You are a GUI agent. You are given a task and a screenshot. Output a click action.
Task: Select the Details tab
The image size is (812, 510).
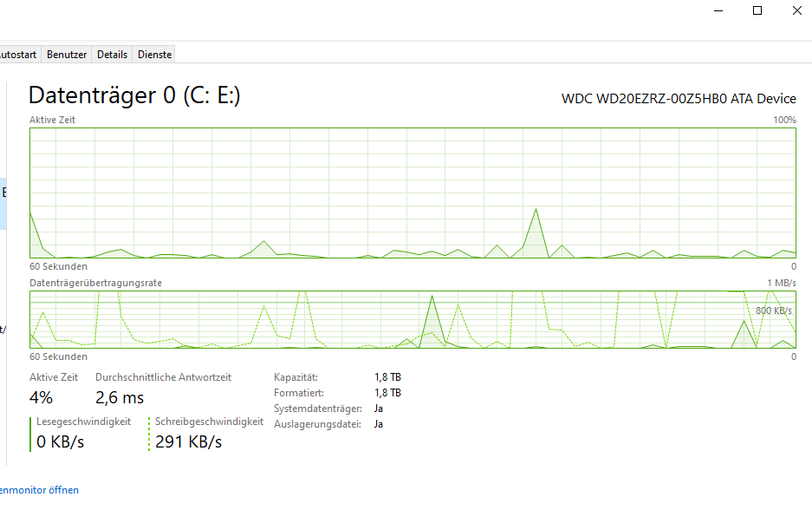(112, 54)
